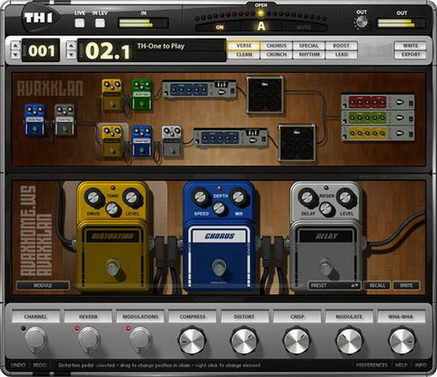Click the TH1 logo

39,18
